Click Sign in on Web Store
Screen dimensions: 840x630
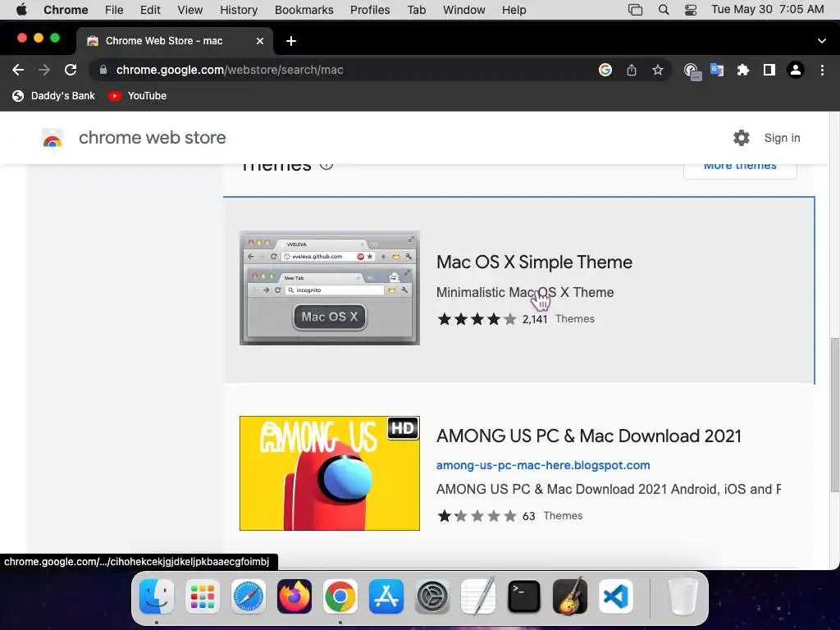782,138
